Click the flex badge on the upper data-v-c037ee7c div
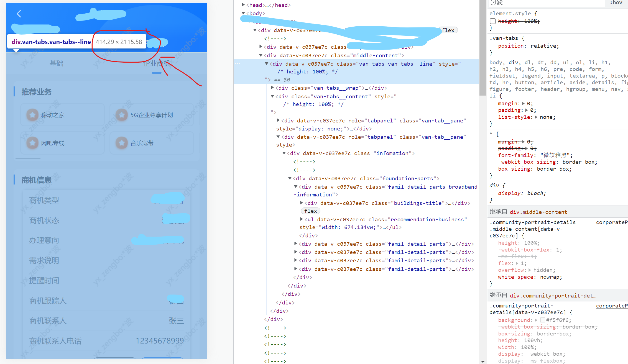The image size is (628, 364). pos(448,30)
